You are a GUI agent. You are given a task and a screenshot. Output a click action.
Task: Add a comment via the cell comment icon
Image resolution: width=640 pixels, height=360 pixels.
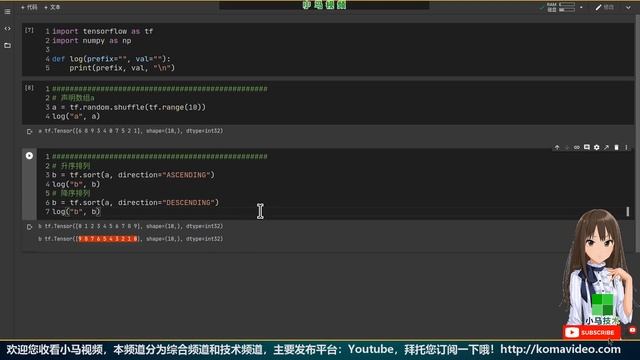click(587, 147)
